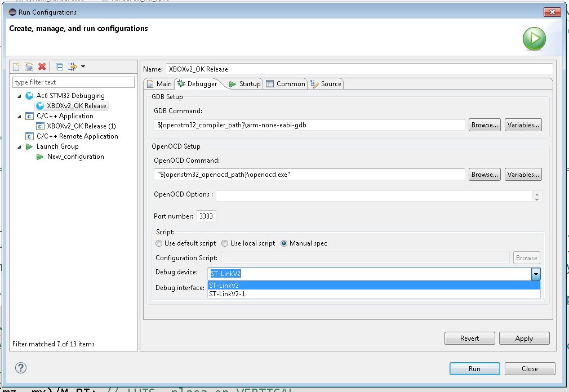The width and height of the screenshot is (569, 392).
Task: Click Browse next to OpenOCD Command
Action: tap(484, 175)
